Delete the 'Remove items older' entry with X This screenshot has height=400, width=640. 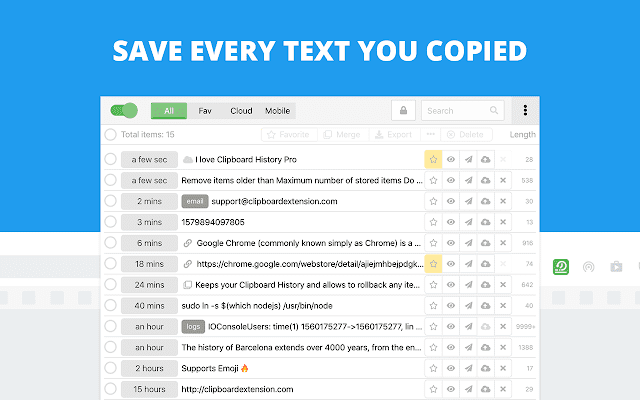[503, 180]
